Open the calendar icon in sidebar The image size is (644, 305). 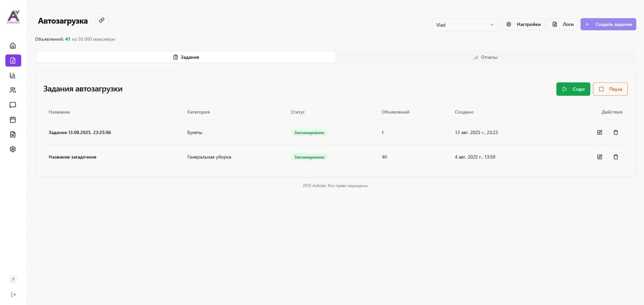[13, 120]
